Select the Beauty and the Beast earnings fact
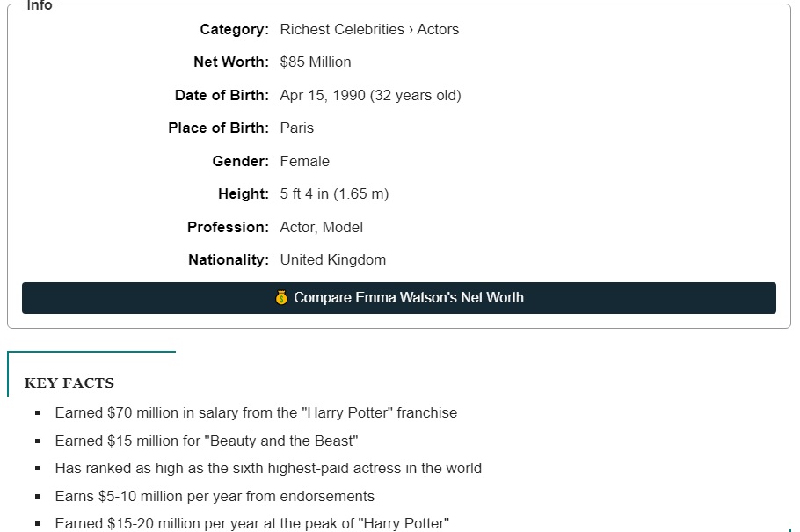 [x=207, y=441]
